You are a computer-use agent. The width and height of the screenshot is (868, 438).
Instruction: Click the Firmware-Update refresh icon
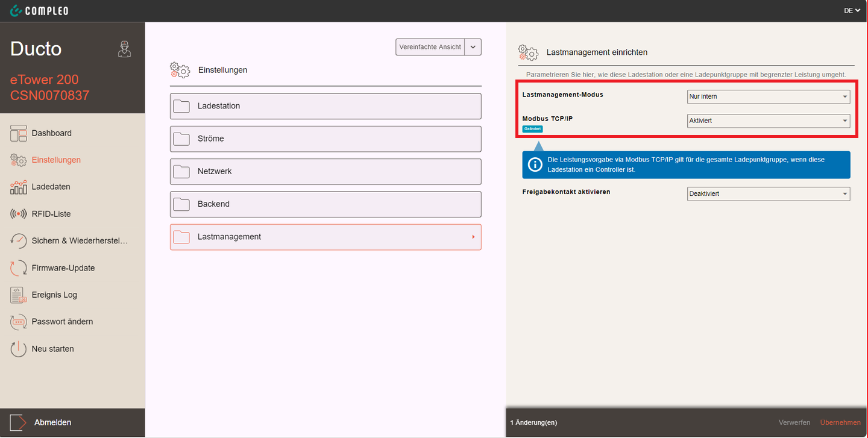19,268
